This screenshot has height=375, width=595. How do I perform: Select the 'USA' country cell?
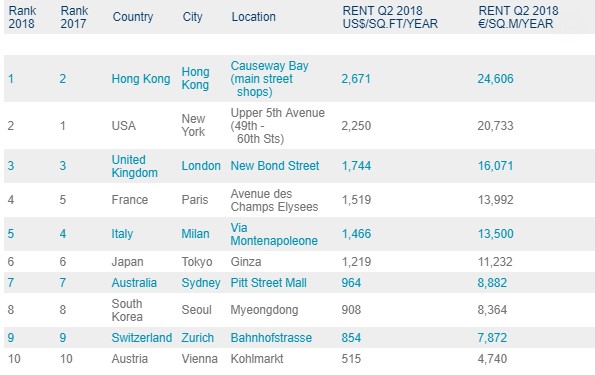[124, 126]
